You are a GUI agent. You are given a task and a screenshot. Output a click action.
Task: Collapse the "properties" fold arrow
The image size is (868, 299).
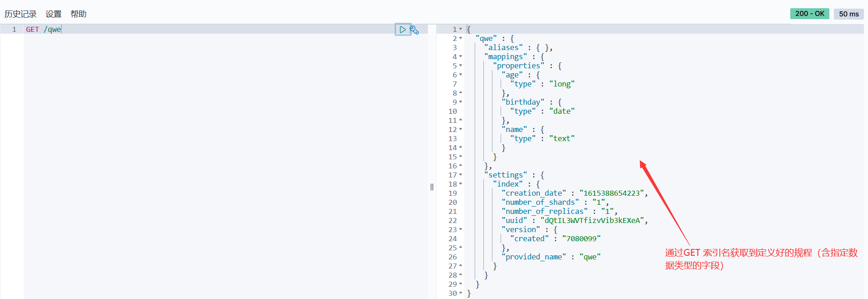pos(461,66)
